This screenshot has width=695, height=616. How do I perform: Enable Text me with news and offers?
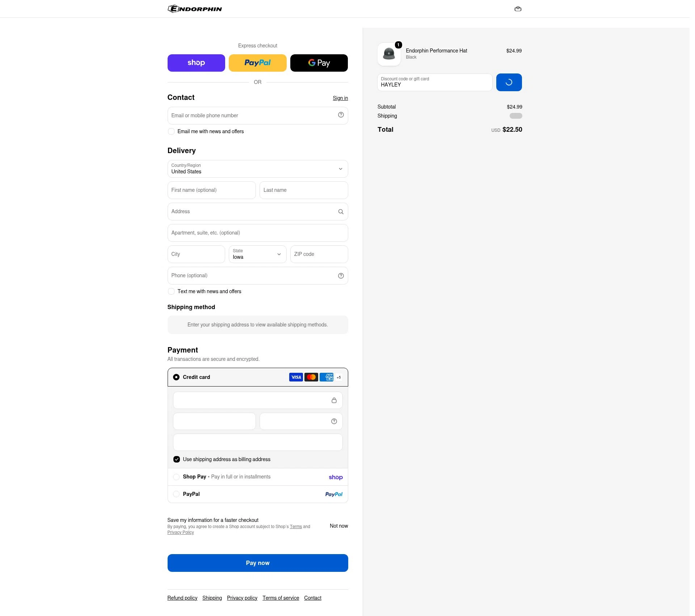171,291
